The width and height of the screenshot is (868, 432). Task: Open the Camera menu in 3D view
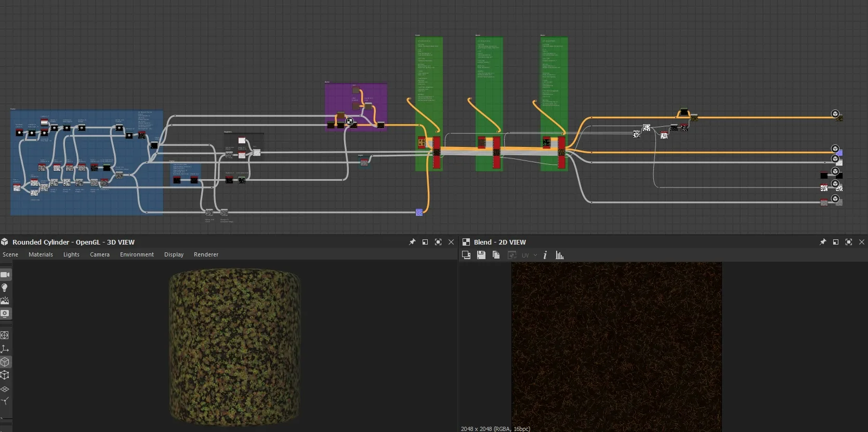tap(100, 254)
